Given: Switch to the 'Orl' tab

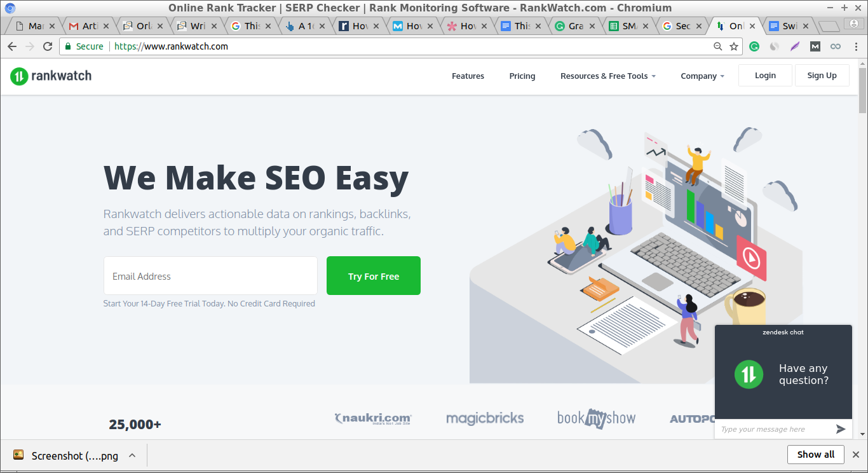Looking at the screenshot, I should [x=142, y=26].
